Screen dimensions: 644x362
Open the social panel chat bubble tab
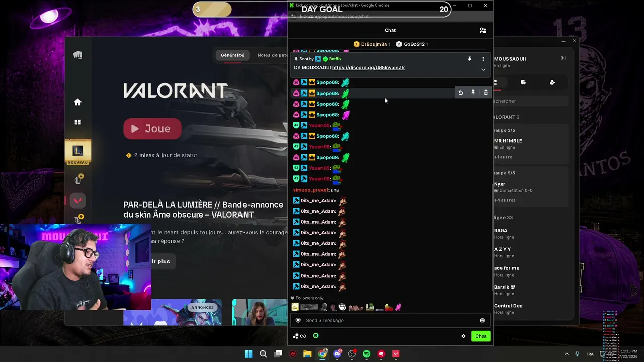point(523,82)
